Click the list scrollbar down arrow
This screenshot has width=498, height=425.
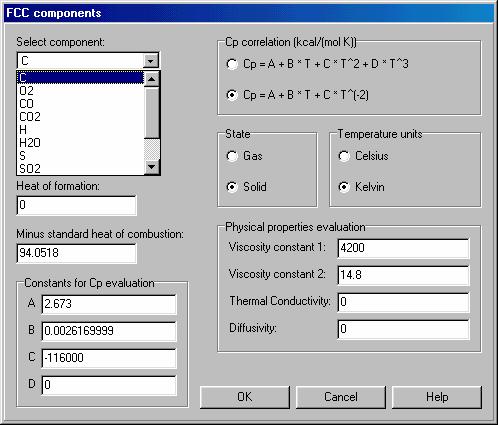pyautogui.click(x=152, y=167)
